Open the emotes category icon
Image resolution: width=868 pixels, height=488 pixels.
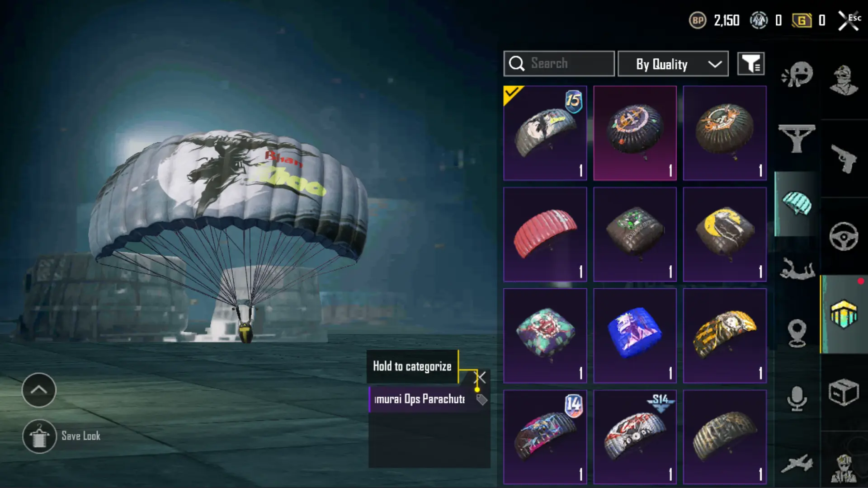point(797,75)
